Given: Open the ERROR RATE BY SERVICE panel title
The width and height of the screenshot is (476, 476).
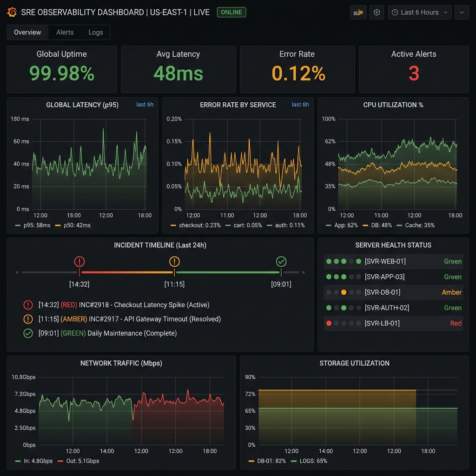Looking at the screenshot, I should 238,105.
